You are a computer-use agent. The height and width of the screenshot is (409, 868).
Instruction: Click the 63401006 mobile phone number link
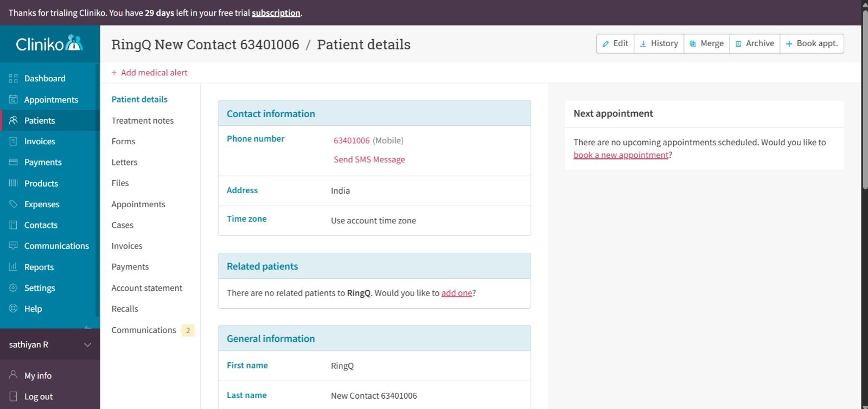pyautogui.click(x=352, y=140)
